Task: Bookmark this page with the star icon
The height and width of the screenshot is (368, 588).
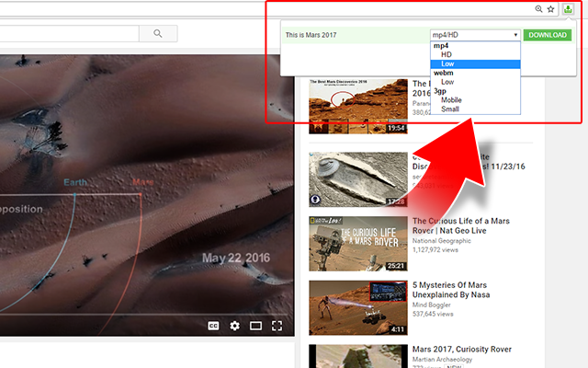Action: 550,9
